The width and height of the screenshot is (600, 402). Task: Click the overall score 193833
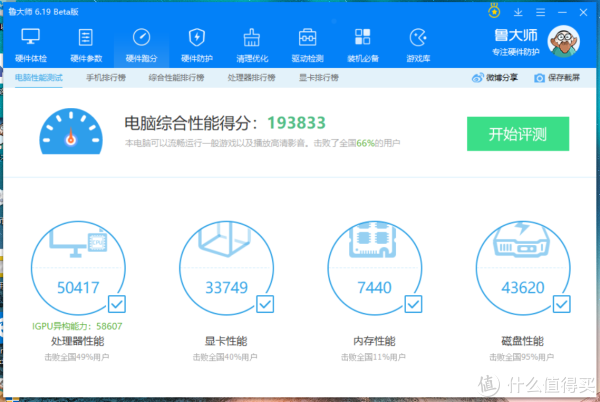[x=296, y=123]
